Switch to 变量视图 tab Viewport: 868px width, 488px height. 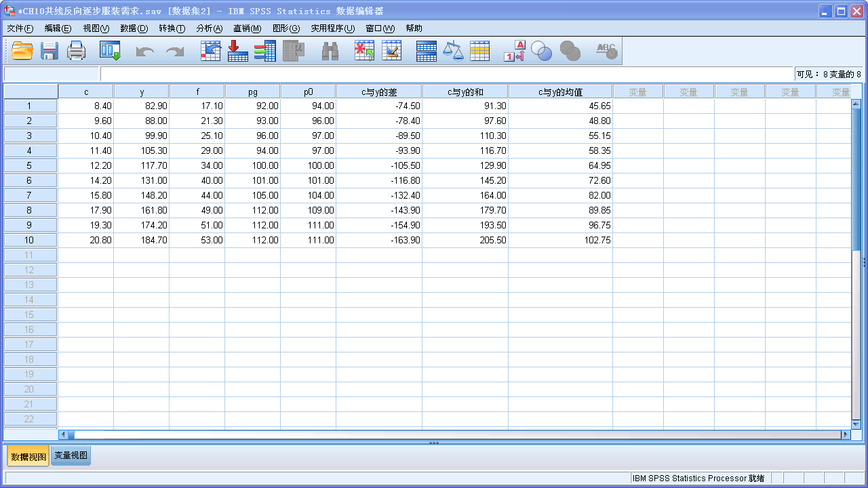[x=71, y=455]
